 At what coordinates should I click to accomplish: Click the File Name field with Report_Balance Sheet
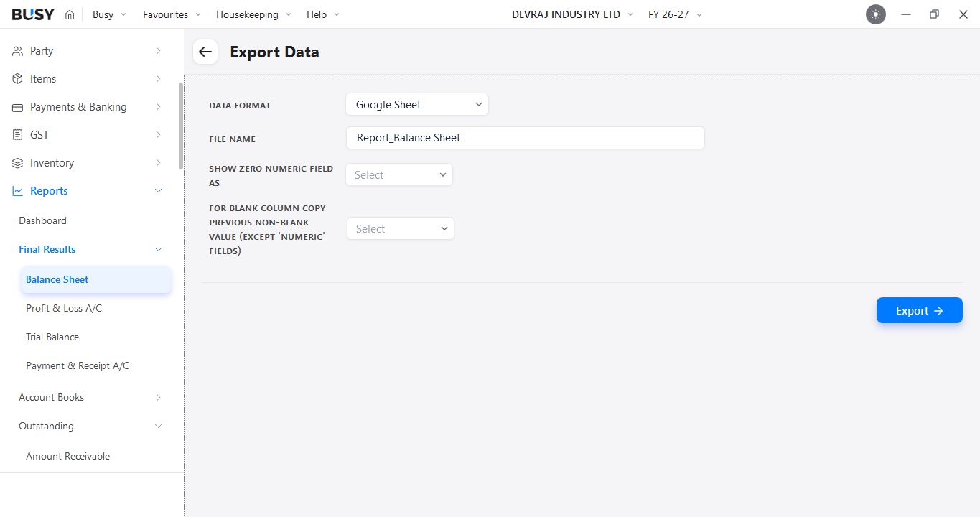click(526, 138)
